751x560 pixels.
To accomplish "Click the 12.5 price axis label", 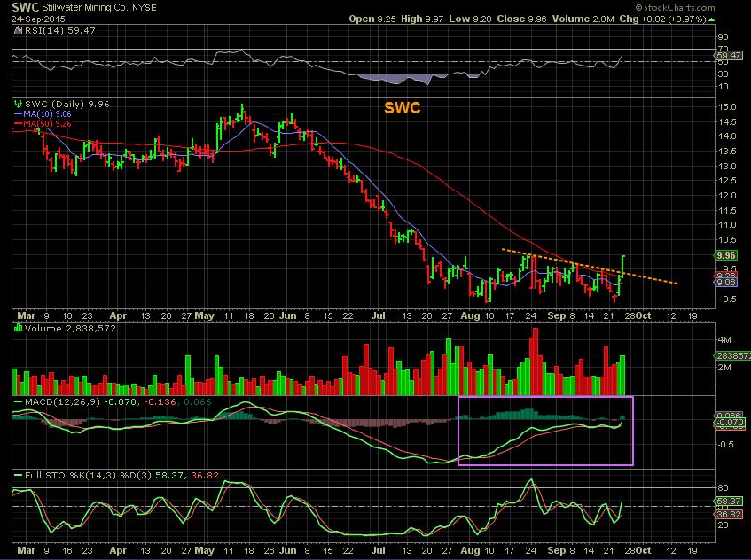I will pos(728,181).
